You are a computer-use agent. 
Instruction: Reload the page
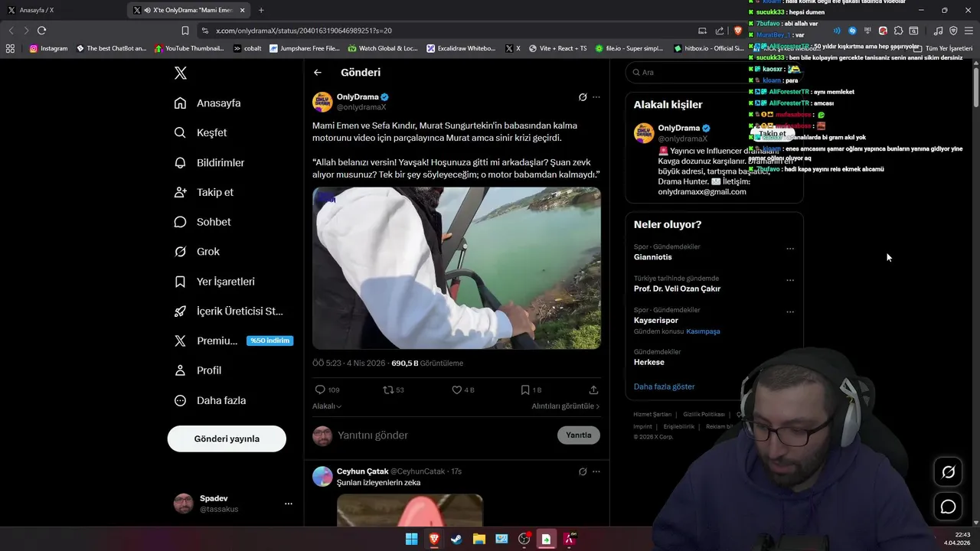[41, 31]
